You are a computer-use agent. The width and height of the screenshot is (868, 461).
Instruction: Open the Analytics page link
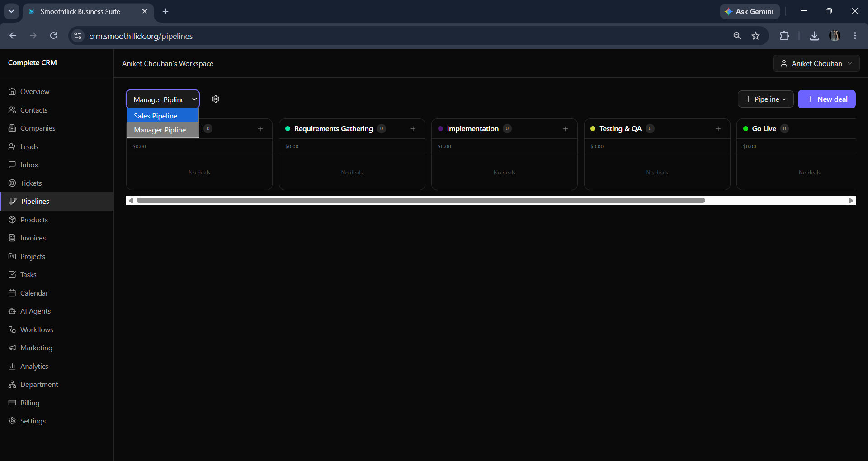pos(57,366)
